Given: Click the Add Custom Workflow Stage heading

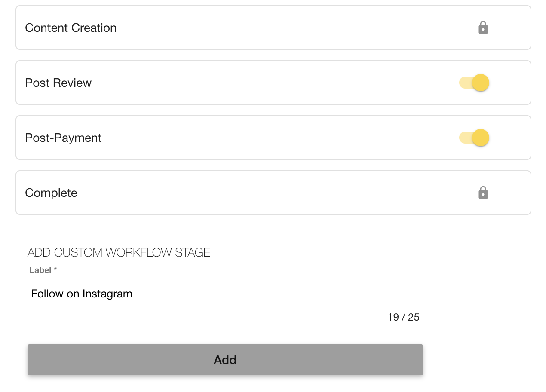Looking at the screenshot, I should (119, 252).
